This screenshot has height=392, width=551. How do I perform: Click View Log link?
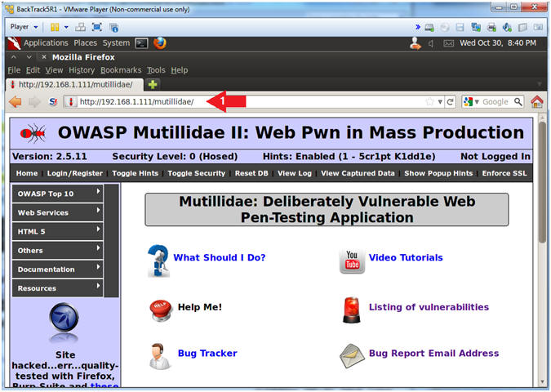295,173
